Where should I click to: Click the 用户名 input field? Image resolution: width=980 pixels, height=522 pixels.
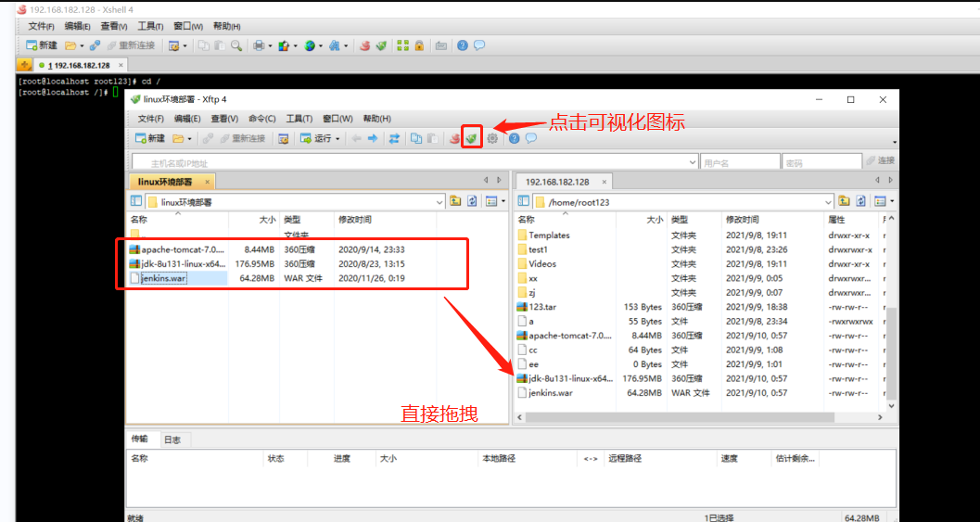click(x=740, y=162)
